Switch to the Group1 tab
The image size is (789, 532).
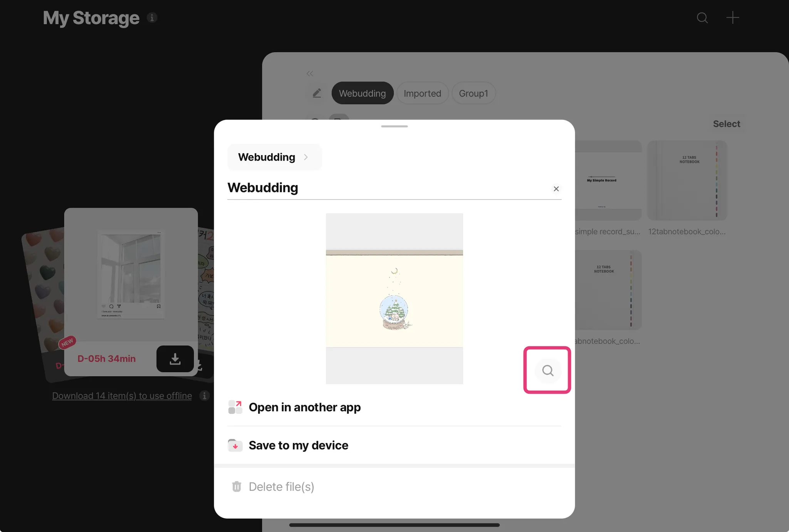tap(473, 93)
